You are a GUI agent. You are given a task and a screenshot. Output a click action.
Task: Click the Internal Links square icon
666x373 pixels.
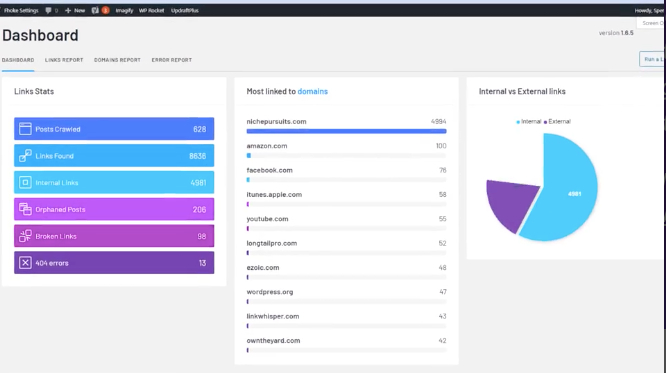coord(25,182)
